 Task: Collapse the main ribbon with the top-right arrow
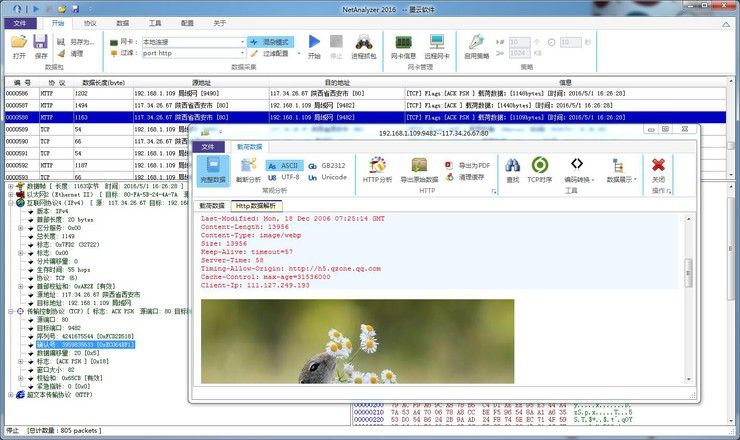point(725,24)
